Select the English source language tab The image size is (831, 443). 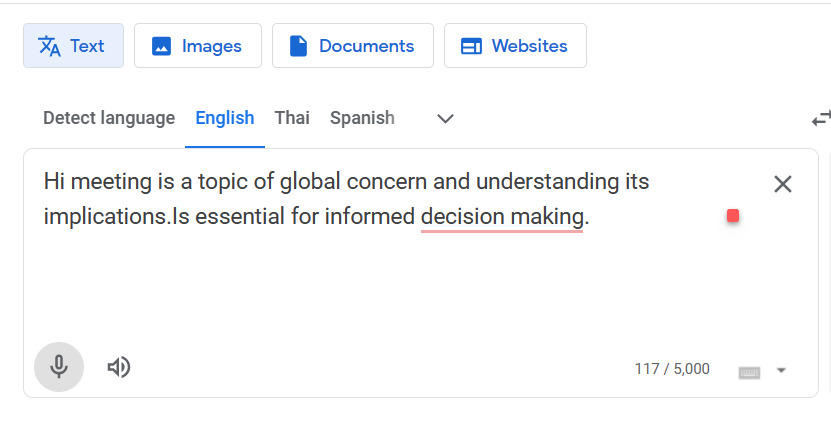pos(225,118)
